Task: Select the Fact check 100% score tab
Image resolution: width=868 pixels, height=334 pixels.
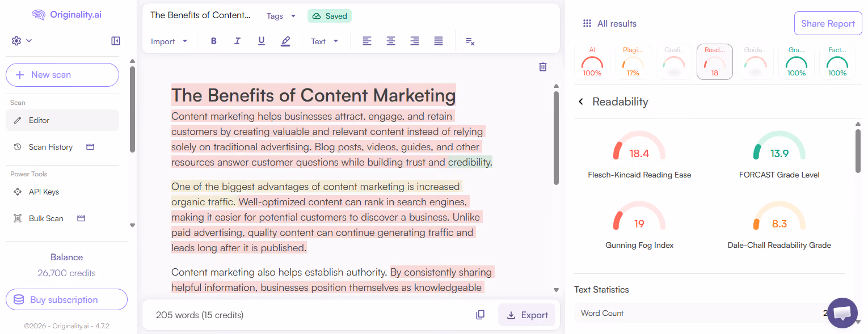Action: click(x=837, y=62)
